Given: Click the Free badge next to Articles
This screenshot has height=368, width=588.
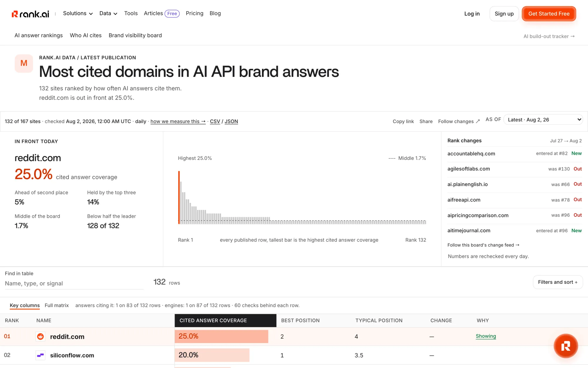Looking at the screenshot, I should point(172,14).
